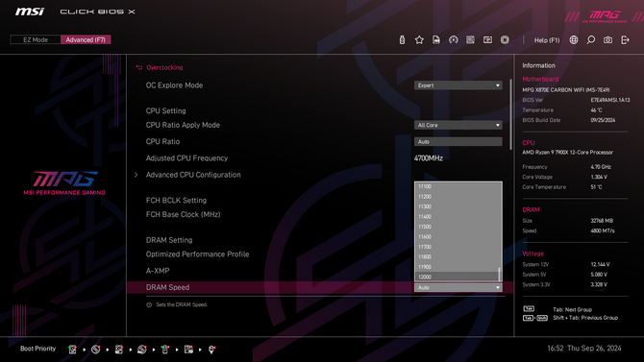
Task: Open M-Flash via the USB stick icon
Action: point(402,39)
